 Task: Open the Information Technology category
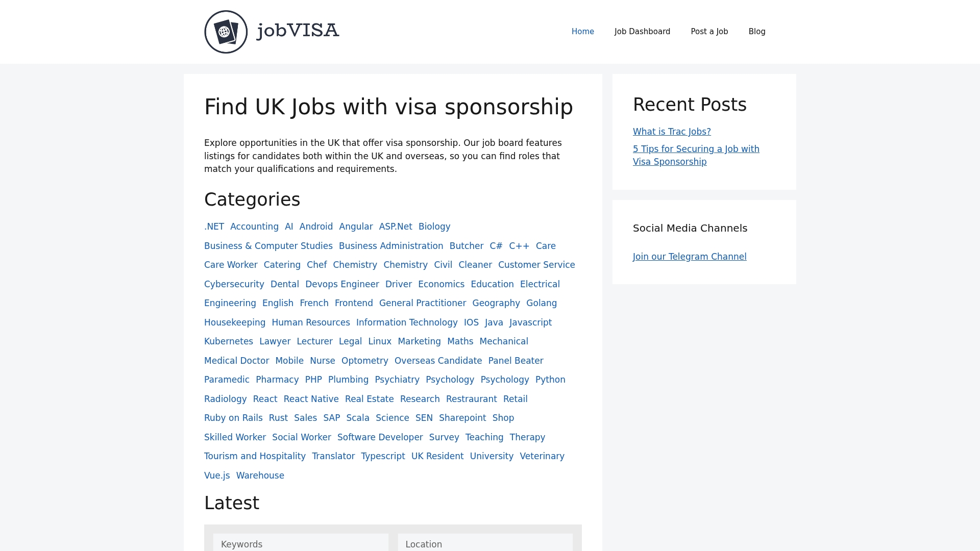click(x=406, y=322)
